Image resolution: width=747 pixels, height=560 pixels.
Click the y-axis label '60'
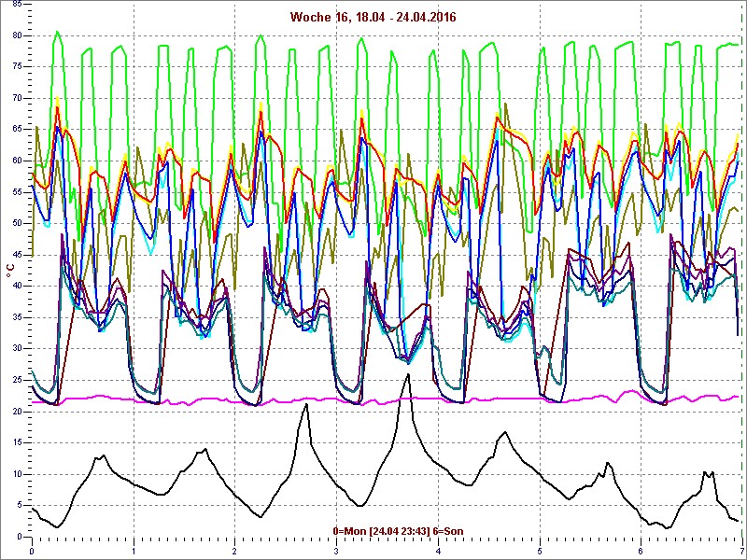point(17,161)
